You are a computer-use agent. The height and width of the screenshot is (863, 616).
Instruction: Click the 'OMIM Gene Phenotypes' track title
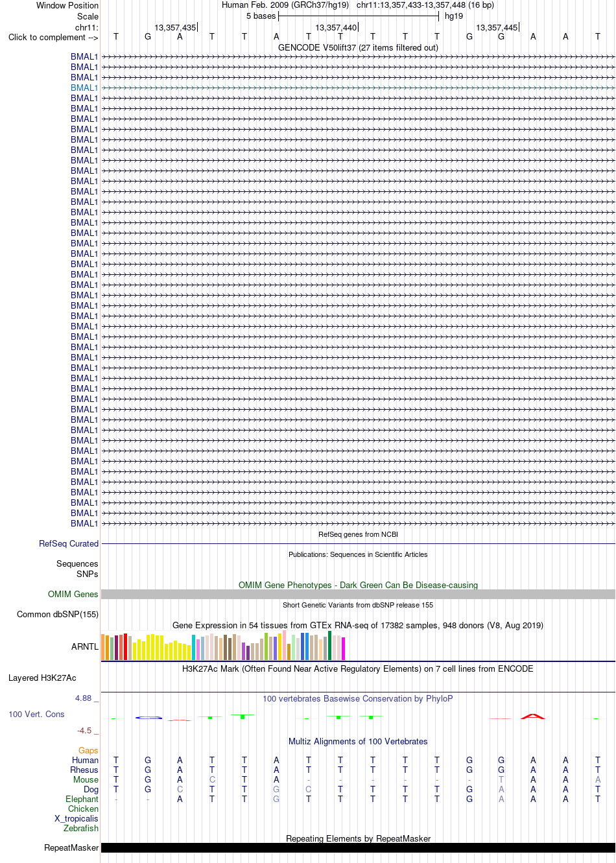click(x=358, y=585)
